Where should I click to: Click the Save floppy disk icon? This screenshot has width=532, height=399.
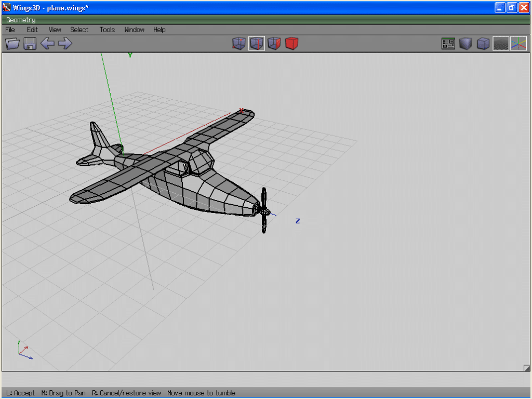(x=30, y=44)
